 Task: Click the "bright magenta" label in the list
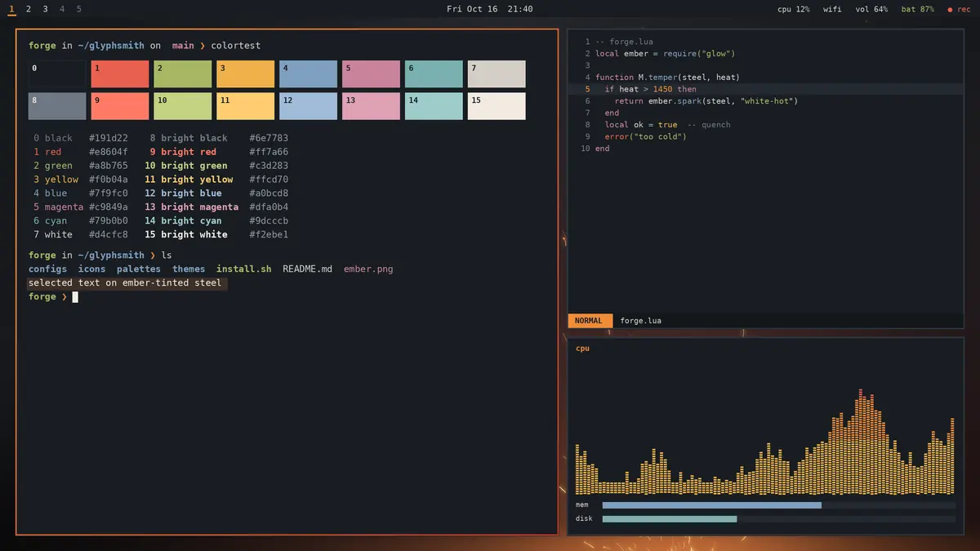[x=200, y=207]
